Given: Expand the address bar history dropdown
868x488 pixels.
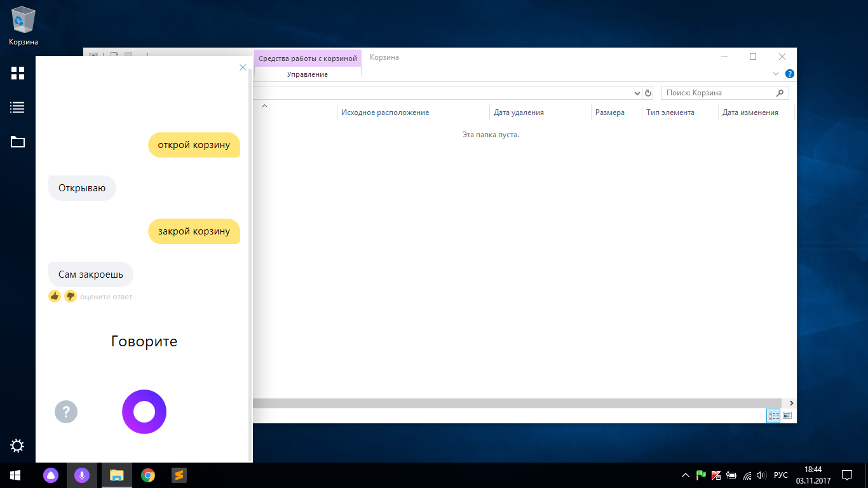Looking at the screenshot, I should [638, 93].
